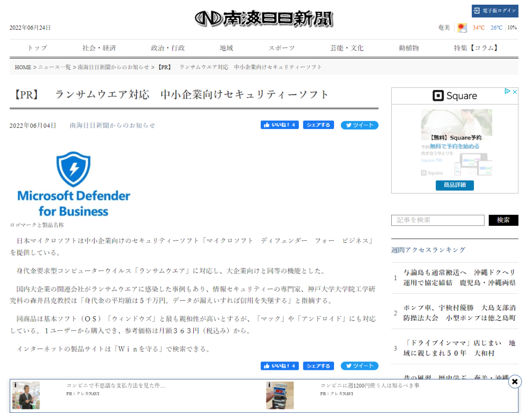This screenshot has height=413, width=532.
Task: Click the top シェアする button
Action: [318, 125]
